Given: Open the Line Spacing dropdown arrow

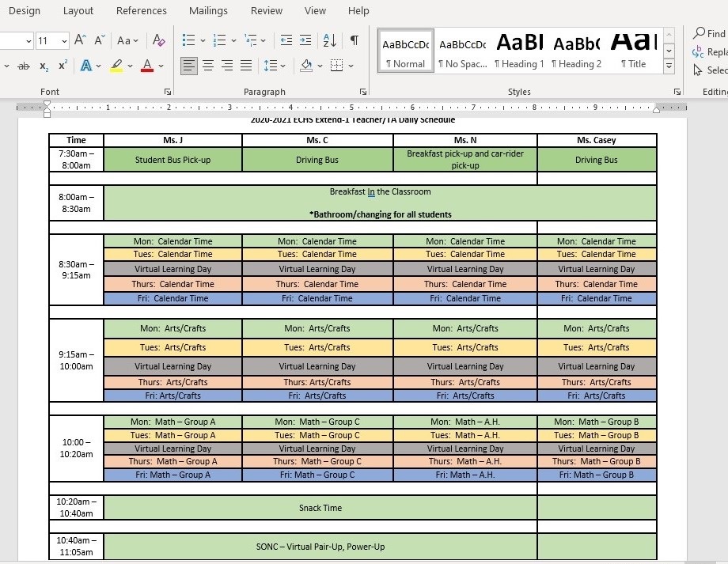Looking at the screenshot, I should tap(282, 66).
